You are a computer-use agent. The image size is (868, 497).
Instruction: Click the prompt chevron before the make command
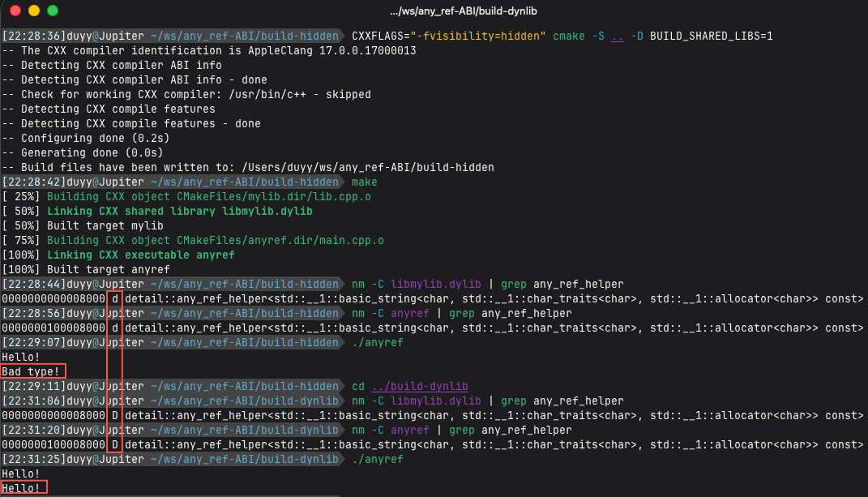click(342, 182)
